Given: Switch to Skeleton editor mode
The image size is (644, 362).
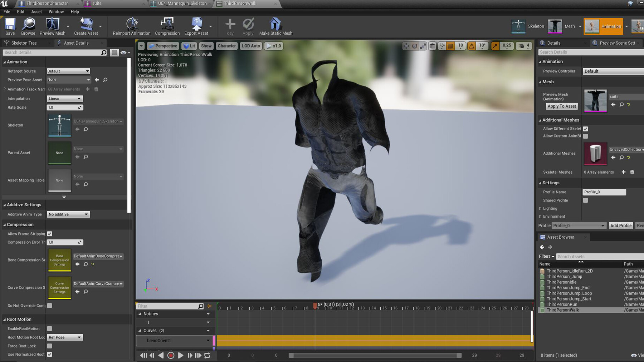Looking at the screenshot, I should tap(527, 26).
